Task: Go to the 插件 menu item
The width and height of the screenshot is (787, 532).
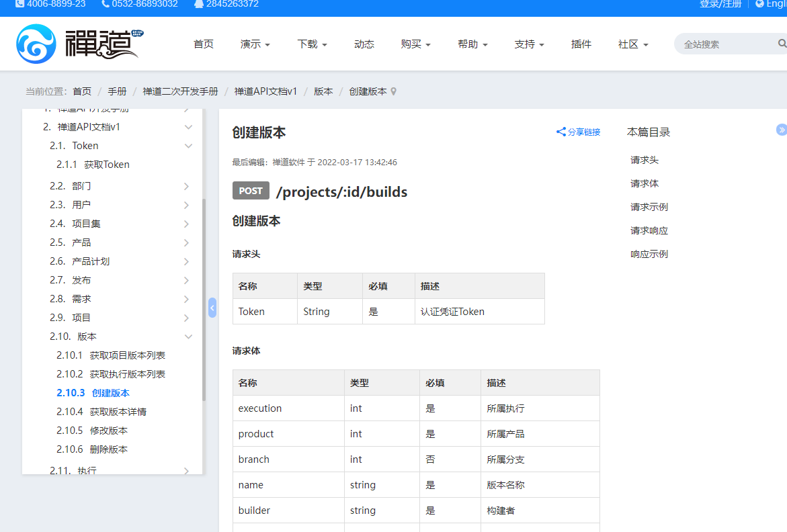Action: tap(581, 44)
